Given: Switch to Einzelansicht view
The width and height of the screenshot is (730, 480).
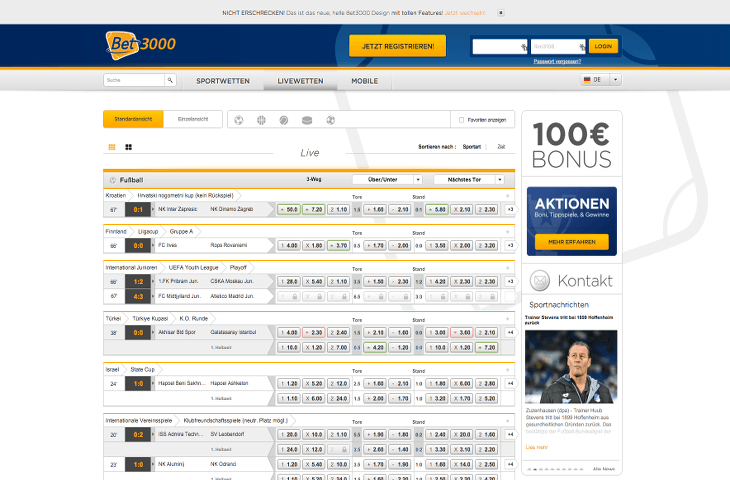Looking at the screenshot, I should click(x=193, y=119).
